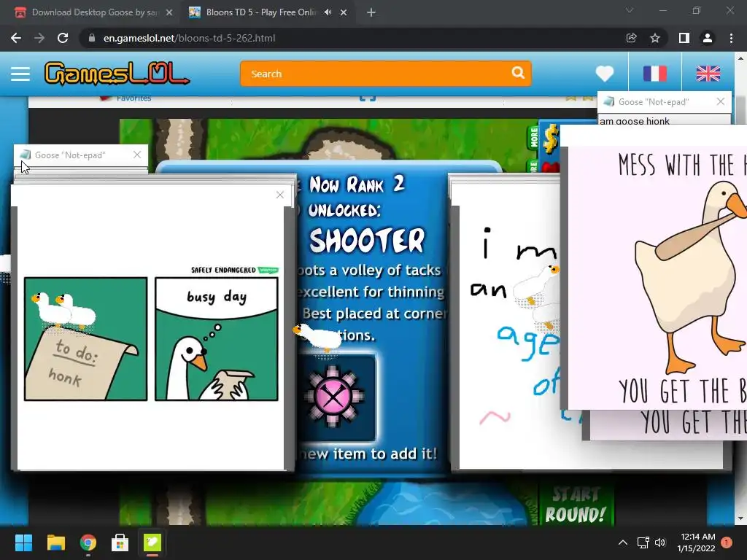Screen dimensions: 747x560
Task: Click the page scrollbar up arrow
Action: pyautogui.click(x=740, y=58)
